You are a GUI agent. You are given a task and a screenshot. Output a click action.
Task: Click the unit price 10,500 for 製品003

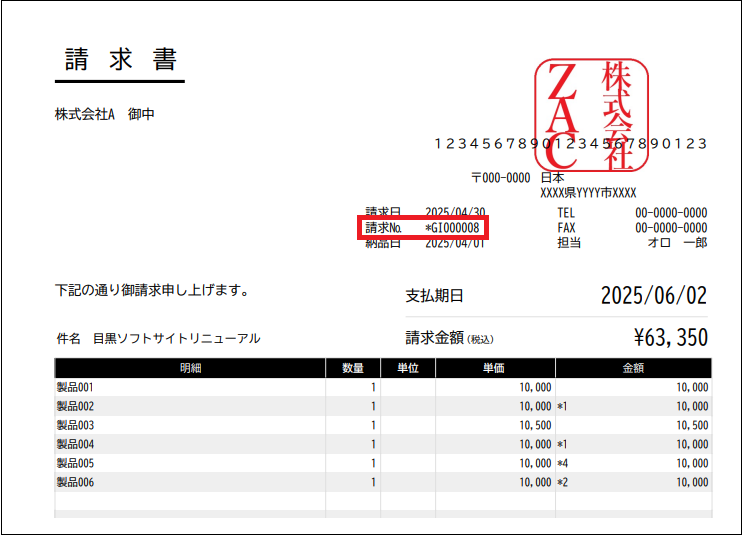(x=535, y=425)
